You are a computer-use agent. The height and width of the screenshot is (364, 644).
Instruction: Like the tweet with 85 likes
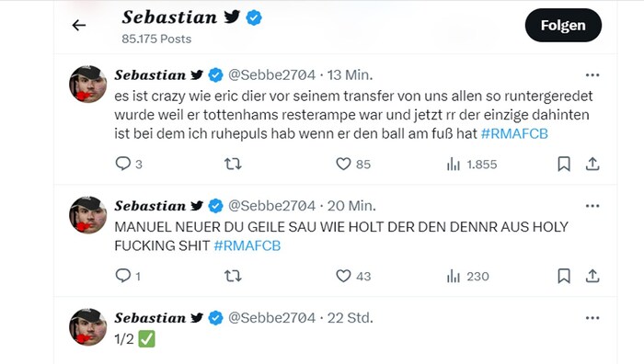pyautogui.click(x=343, y=164)
